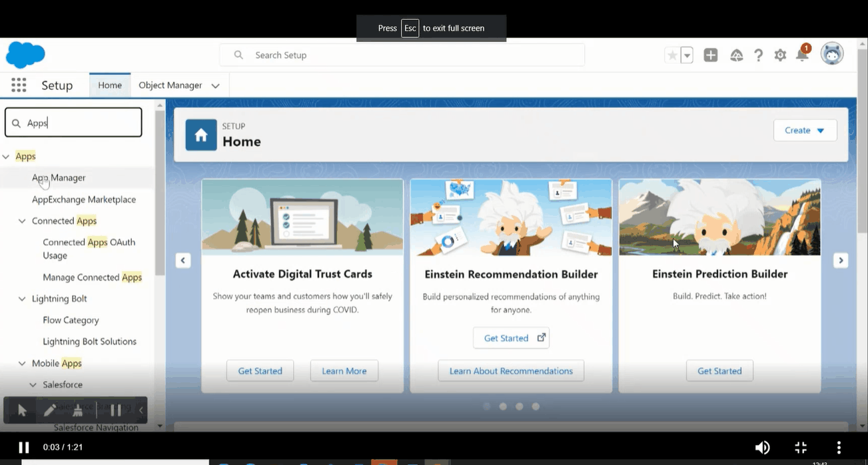Image resolution: width=868 pixels, height=465 pixels.
Task: Open Manage Connected Apps
Action: tap(93, 277)
